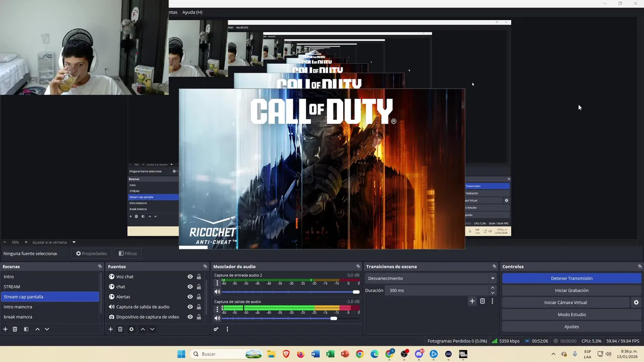Select break maincrra scene
The height and width of the screenshot is (362, 644).
click(50, 317)
